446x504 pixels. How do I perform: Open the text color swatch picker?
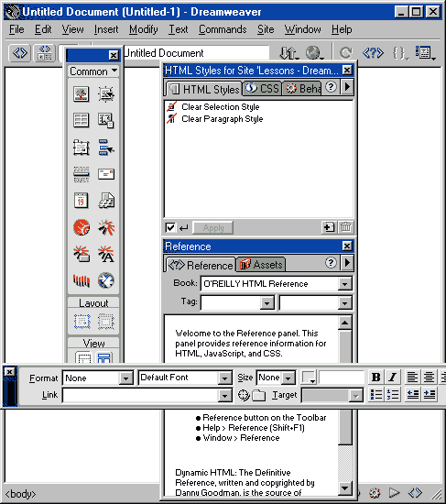click(x=308, y=377)
